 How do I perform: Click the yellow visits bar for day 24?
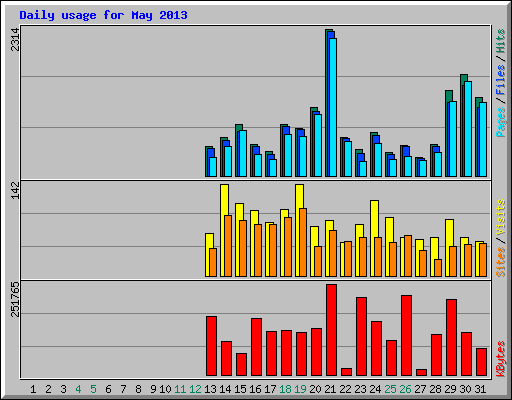pos(374,238)
